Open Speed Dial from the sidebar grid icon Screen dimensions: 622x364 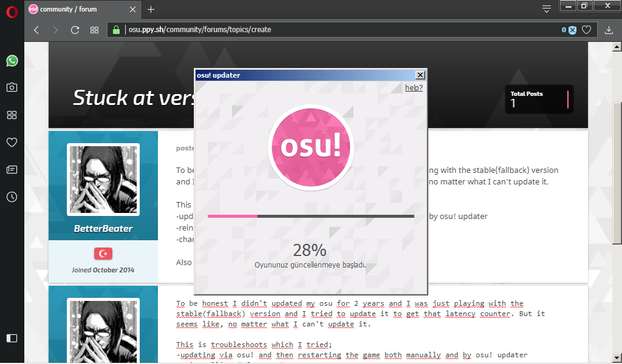click(x=12, y=115)
